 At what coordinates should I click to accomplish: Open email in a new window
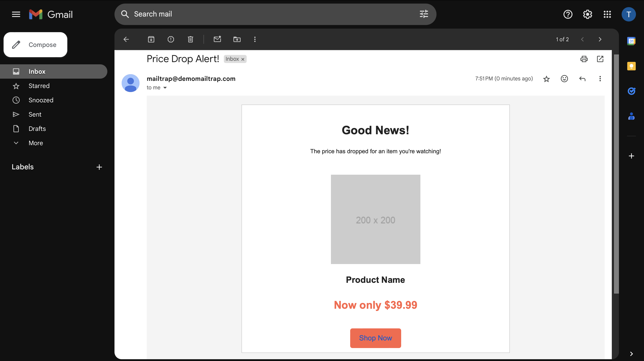(600, 59)
